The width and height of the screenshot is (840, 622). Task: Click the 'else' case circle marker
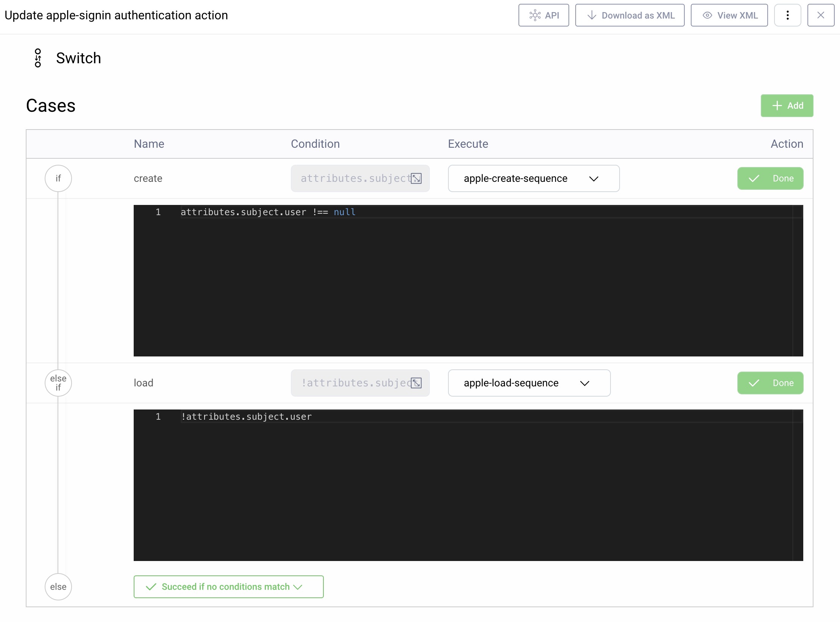[x=58, y=587]
